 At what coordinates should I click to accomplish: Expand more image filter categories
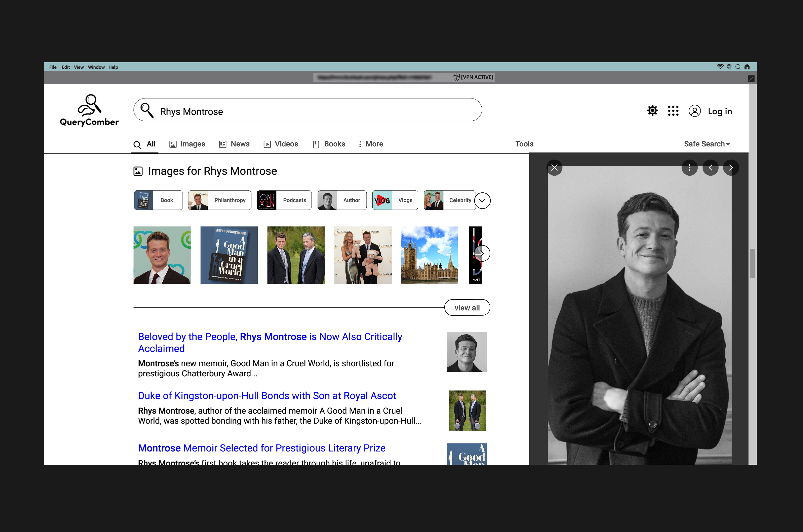coord(482,201)
